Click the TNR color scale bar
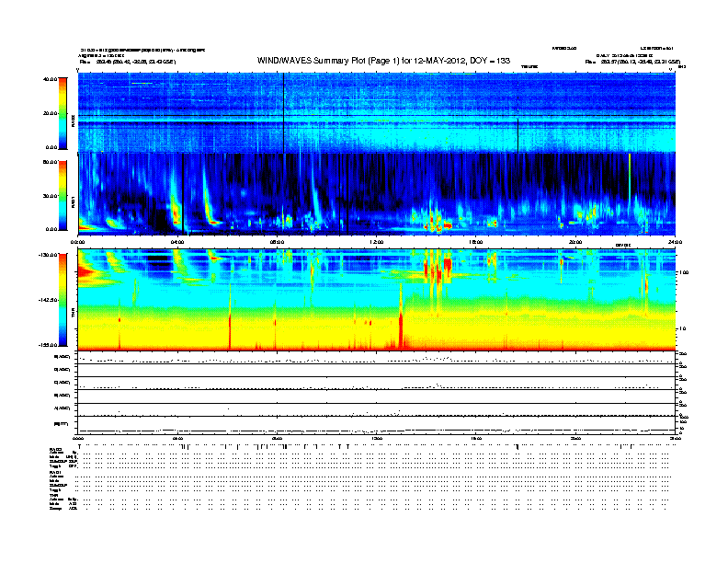728x563 pixels. (63, 300)
